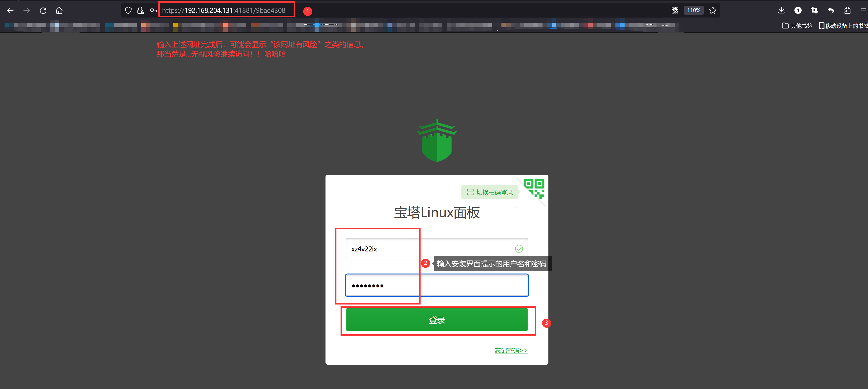Go to browser home page
Image resolution: width=868 pixels, height=389 pixels.
point(59,10)
